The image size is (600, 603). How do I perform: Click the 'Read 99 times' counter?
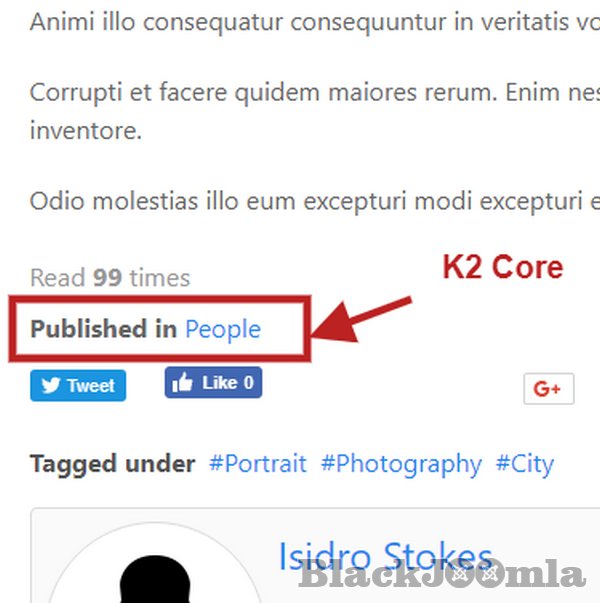110,278
